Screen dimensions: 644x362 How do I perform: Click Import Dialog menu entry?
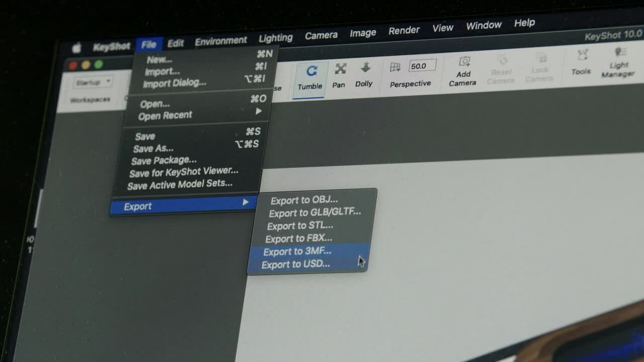pos(175,83)
